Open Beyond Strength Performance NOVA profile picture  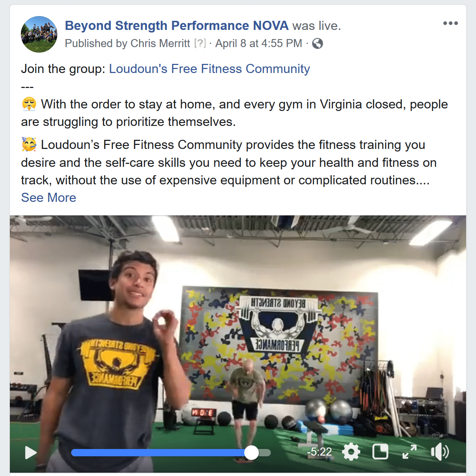(x=39, y=34)
